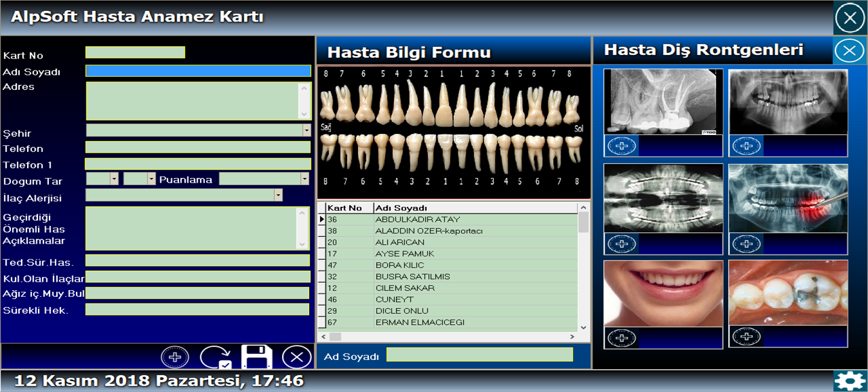Click the refresh/update record icon
The width and height of the screenshot is (868, 392).
coord(215,357)
